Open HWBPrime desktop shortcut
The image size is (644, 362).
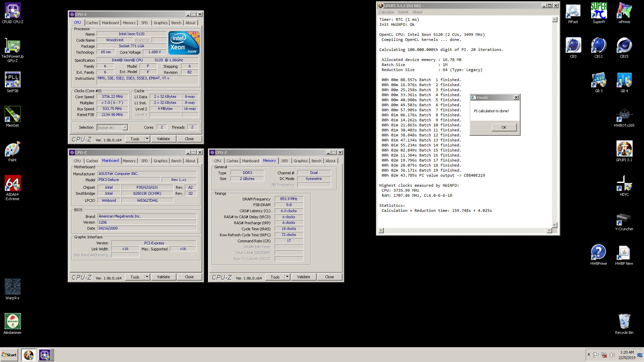(x=599, y=255)
